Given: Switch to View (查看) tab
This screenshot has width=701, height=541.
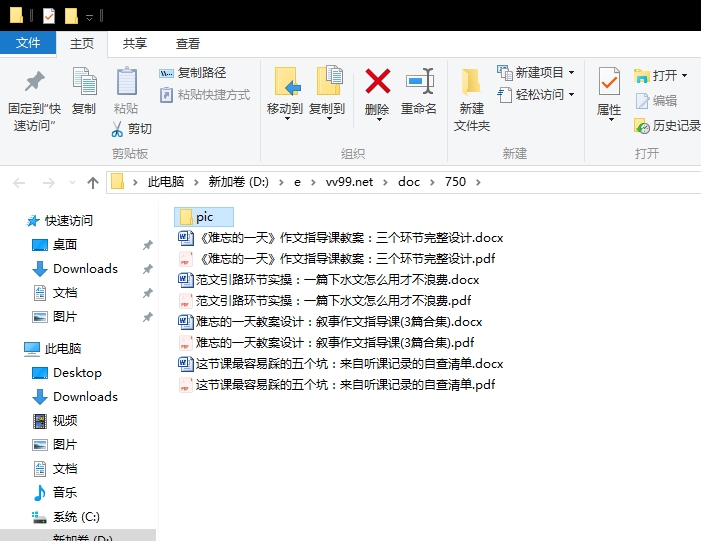Looking at the screenshot, I should click(188, 44).
